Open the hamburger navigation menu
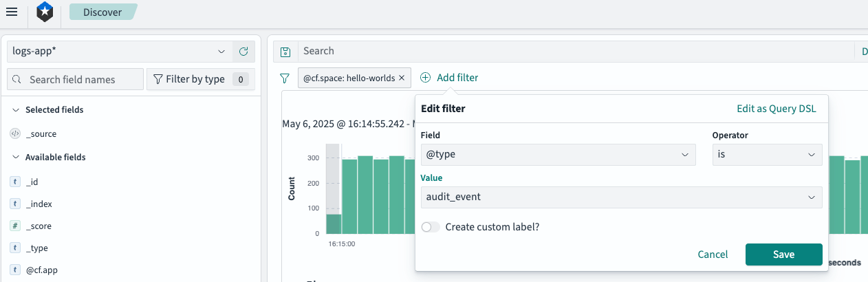The image size is (868, 282). pos(12,12)
